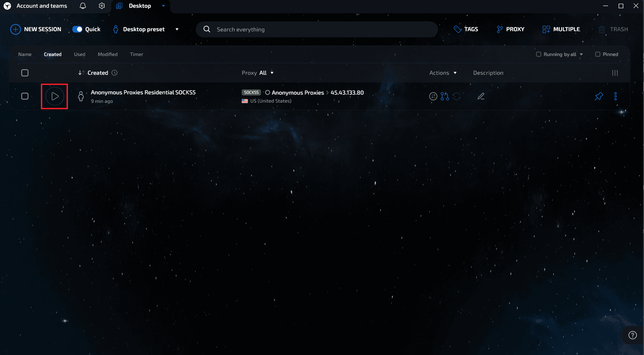644x355 pixels.
Task: Pin the Anonymous Proxies session
Action: pyautogui.click(x=599, y=96)
